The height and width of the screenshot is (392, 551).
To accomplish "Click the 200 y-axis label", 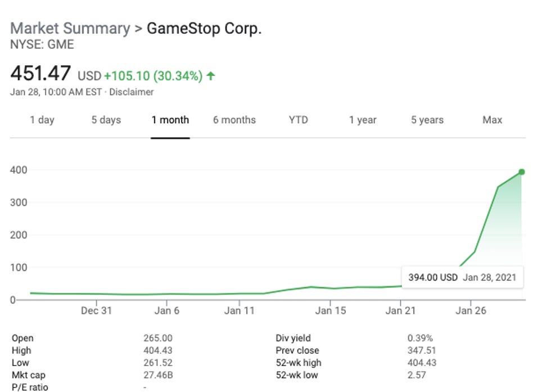I will point(19,235).
